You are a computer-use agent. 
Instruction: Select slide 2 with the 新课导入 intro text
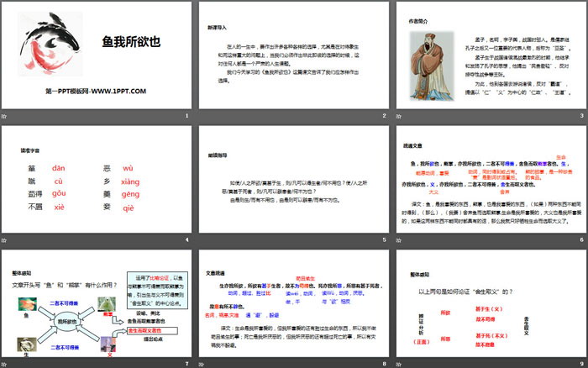[294, 55]
